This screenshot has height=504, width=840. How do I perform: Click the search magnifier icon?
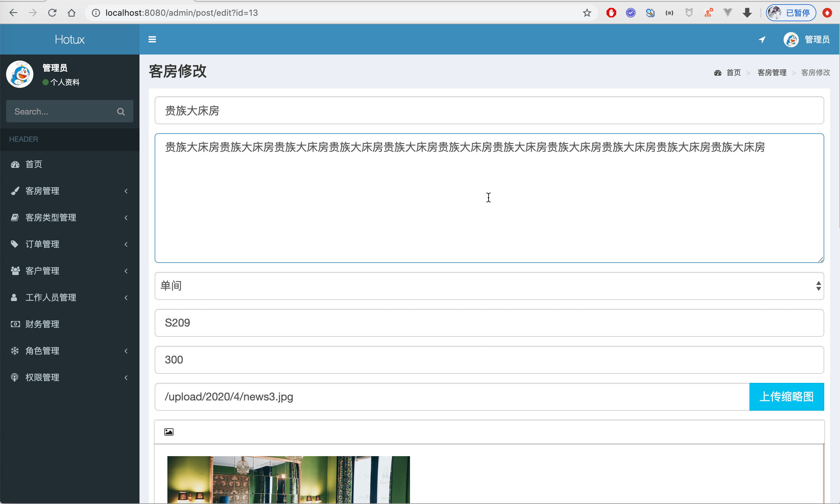coord(121,111)
